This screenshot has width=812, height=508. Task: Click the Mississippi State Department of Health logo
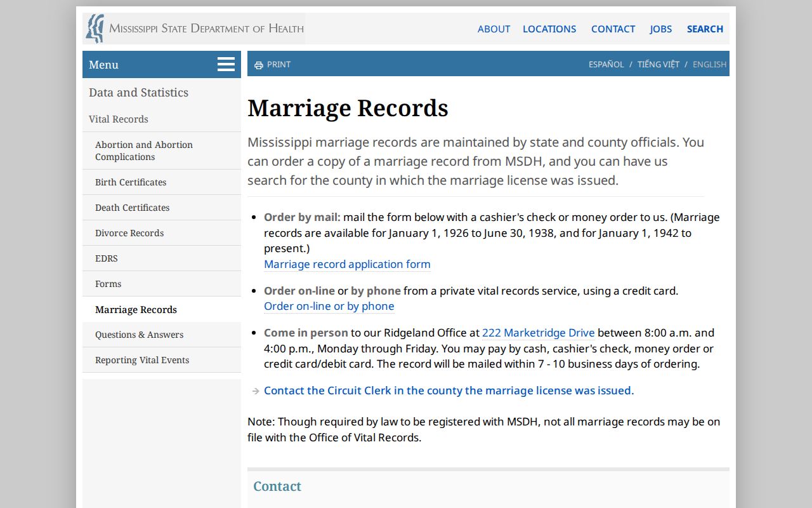point(195,29)
